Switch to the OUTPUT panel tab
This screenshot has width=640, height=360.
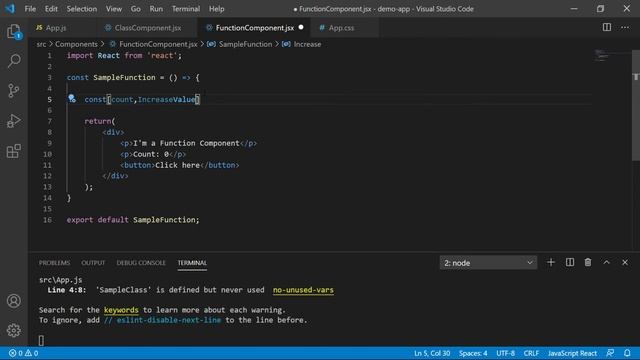click(x=93, y=263)
